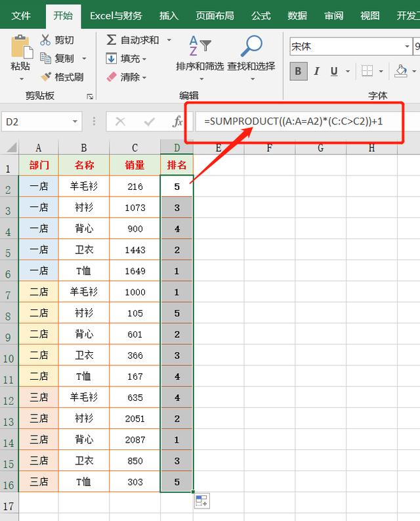Toggle Bold formatting

[298, 71]
